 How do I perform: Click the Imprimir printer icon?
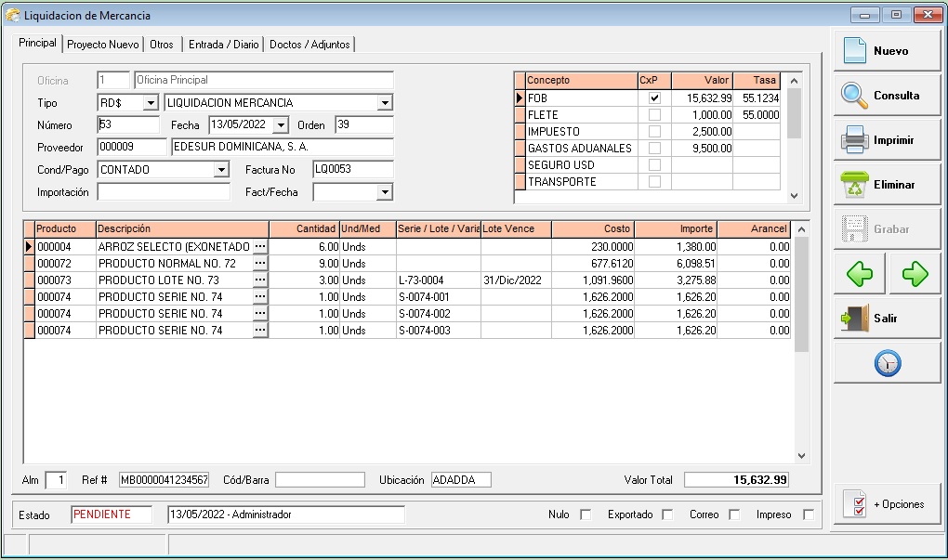click(x=854, y=140)
